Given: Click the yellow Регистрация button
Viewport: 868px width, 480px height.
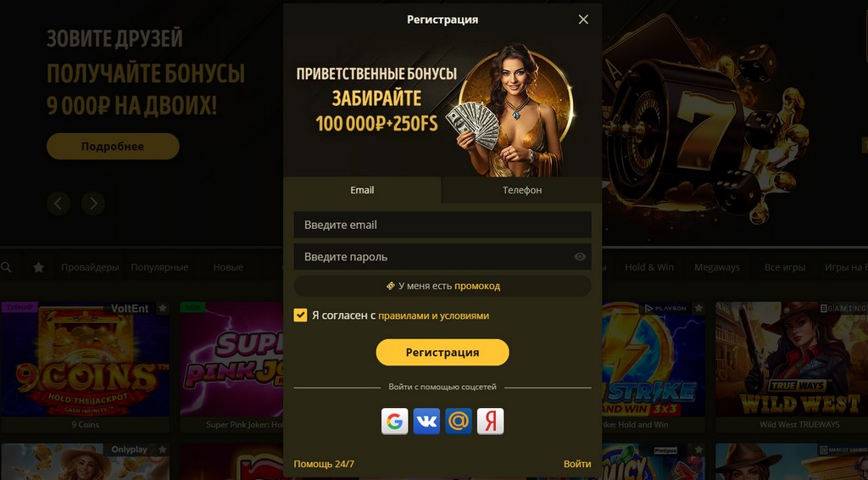Looking at the screenshot, I should click(x=442, y=353).
